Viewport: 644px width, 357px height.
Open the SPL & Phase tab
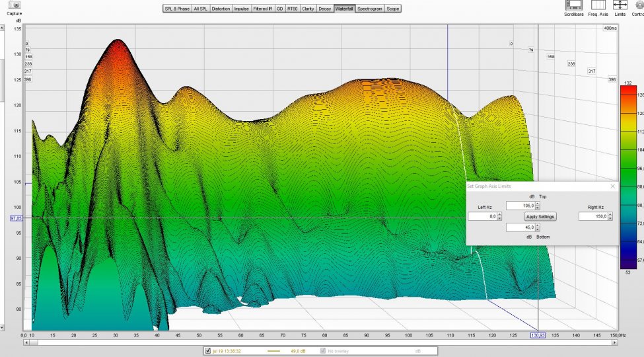(177, 9)
